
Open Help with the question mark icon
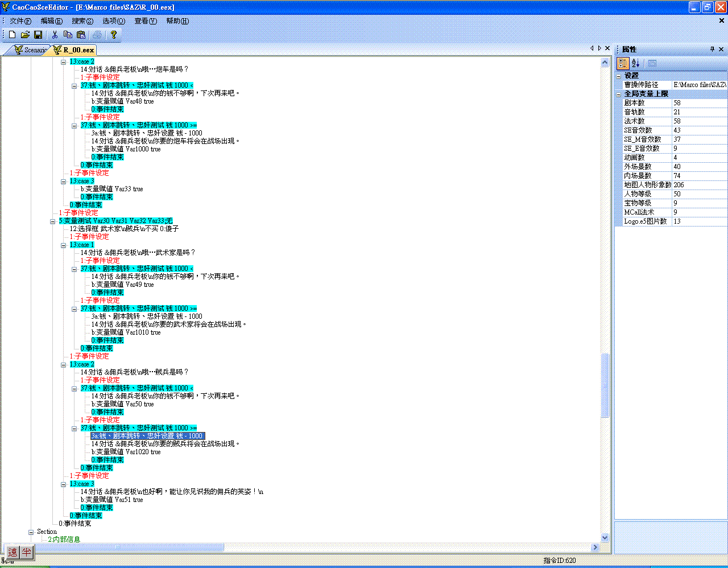(x=114, y=35)
